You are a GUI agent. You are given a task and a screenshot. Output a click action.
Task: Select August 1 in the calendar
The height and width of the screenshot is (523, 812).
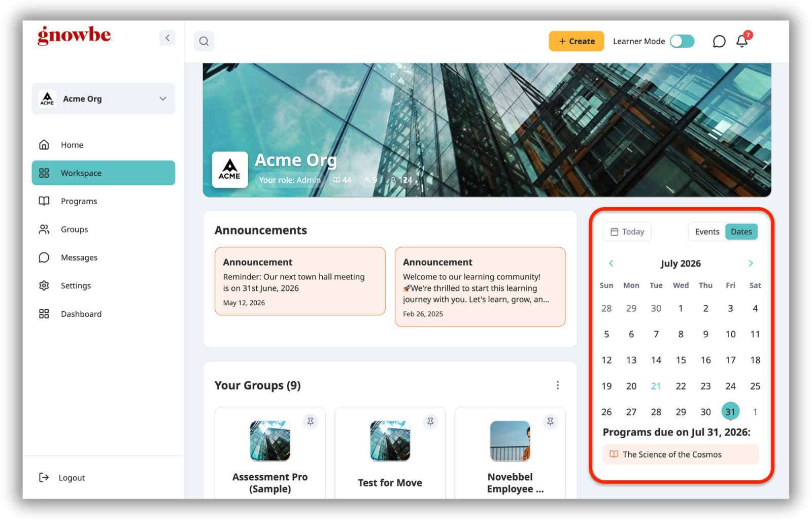755,412
